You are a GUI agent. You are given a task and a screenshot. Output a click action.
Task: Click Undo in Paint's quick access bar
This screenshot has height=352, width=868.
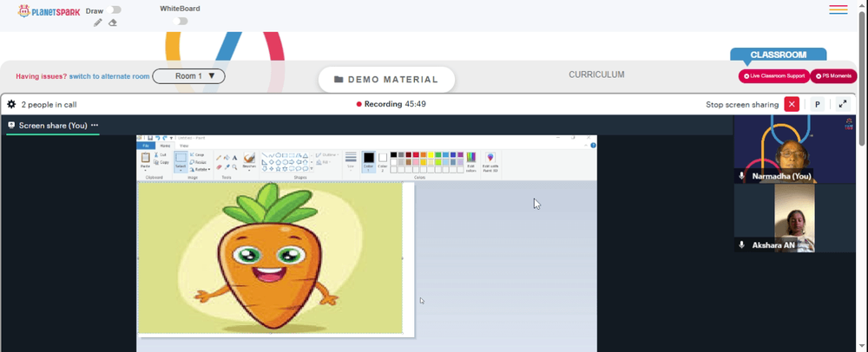pos(157,138)
